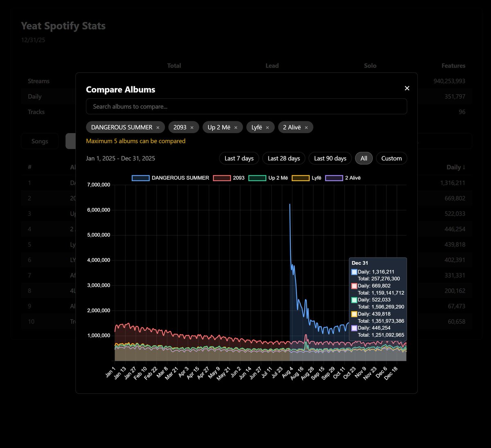Click the Yeat Spotify Stats page title
This screenshot has width=491, height=448.
click(x=63, y=26)
